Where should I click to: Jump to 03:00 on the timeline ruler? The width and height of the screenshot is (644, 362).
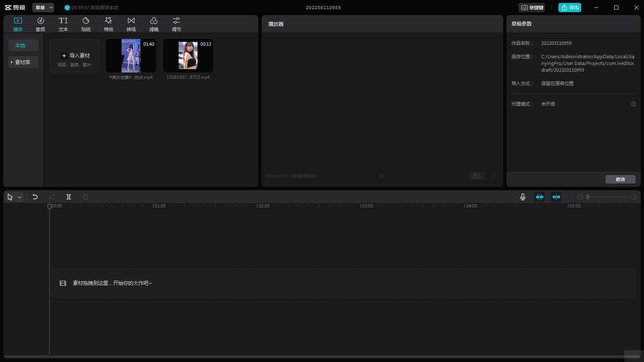point(367,206)
